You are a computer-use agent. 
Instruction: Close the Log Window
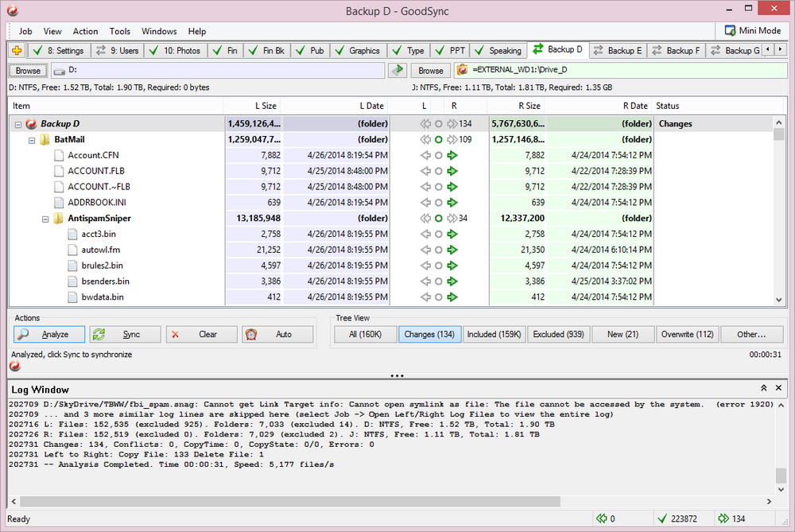(779, 388)
